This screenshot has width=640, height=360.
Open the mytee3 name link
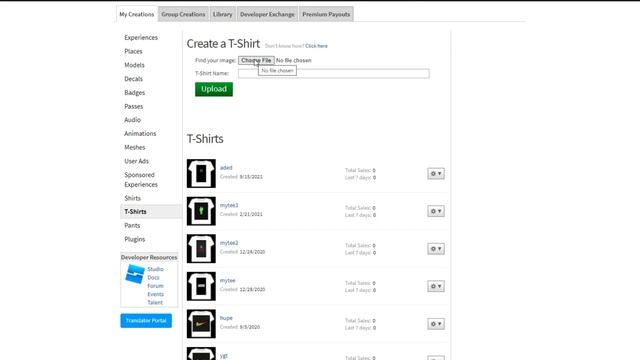(229, 205)
